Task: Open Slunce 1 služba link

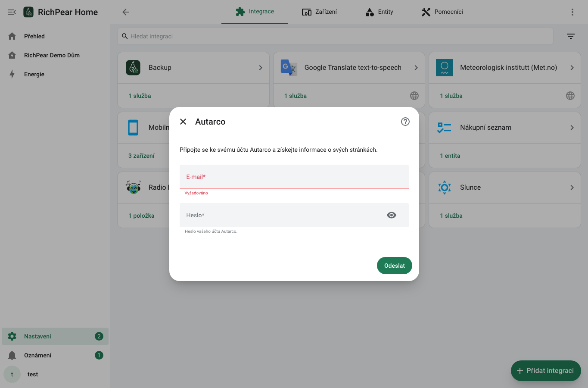Action: [451, 216]
